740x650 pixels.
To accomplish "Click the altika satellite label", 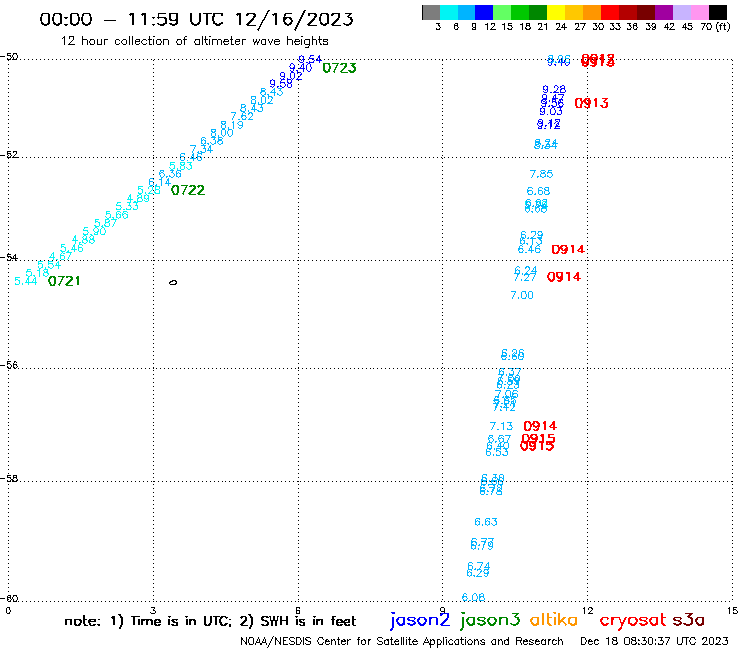I will pos(554,620).
